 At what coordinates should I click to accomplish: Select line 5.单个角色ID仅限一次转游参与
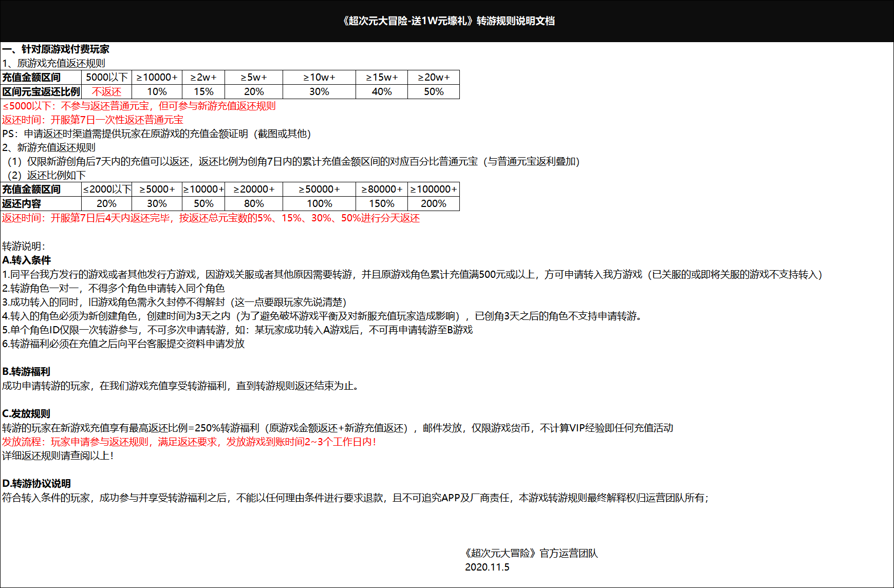[x=237, y=330]
